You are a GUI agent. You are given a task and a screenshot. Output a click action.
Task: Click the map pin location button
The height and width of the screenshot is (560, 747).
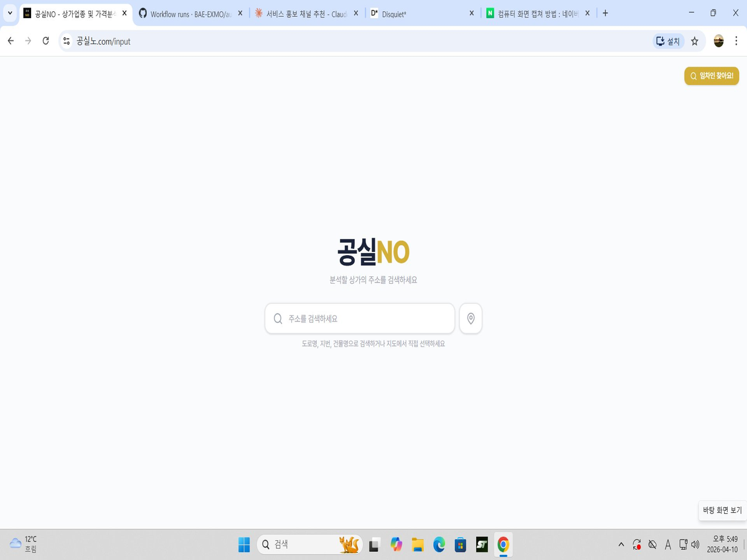(x=471, y=319)
